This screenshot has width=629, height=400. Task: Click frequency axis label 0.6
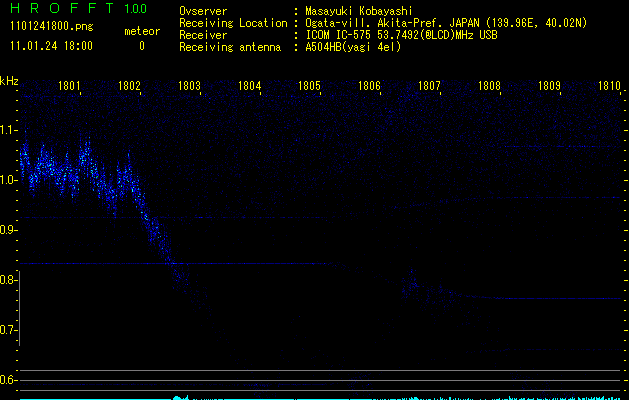click(8, 380)
